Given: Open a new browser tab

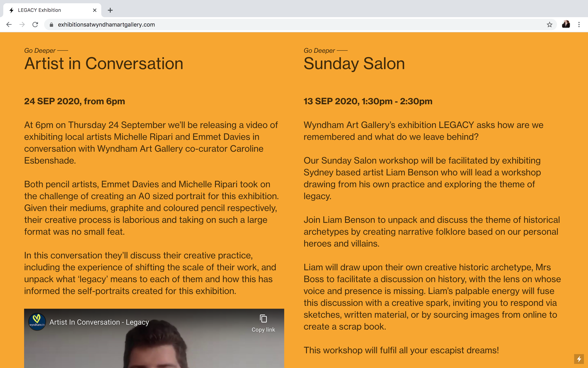Looking at the screenshot, I should [110, 10].
